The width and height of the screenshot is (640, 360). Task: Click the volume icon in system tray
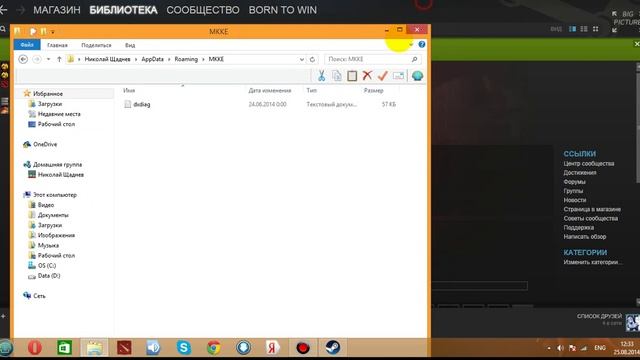pos(560,348)
